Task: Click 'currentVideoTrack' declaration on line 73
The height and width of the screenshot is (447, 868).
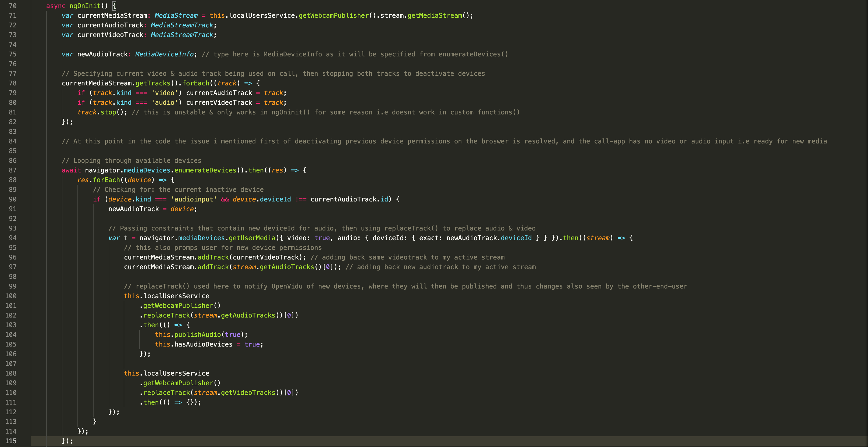Action: click(x=111, y=35)
